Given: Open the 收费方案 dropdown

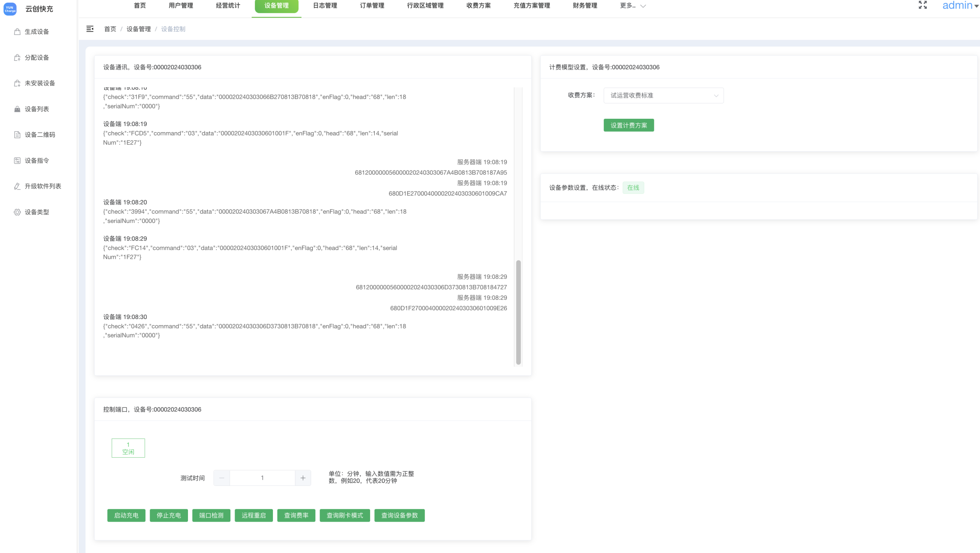Looking at the screenshot, I should pyautogui.click(x=663, y=96).
